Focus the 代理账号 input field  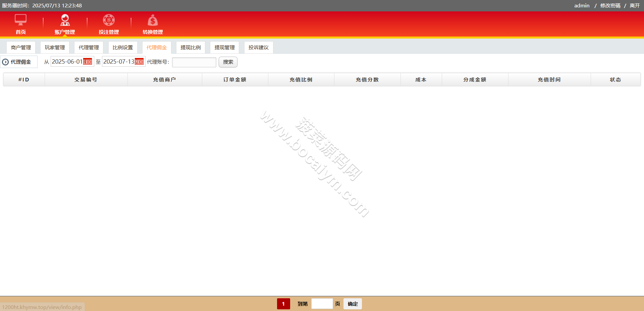pos(194,62)
